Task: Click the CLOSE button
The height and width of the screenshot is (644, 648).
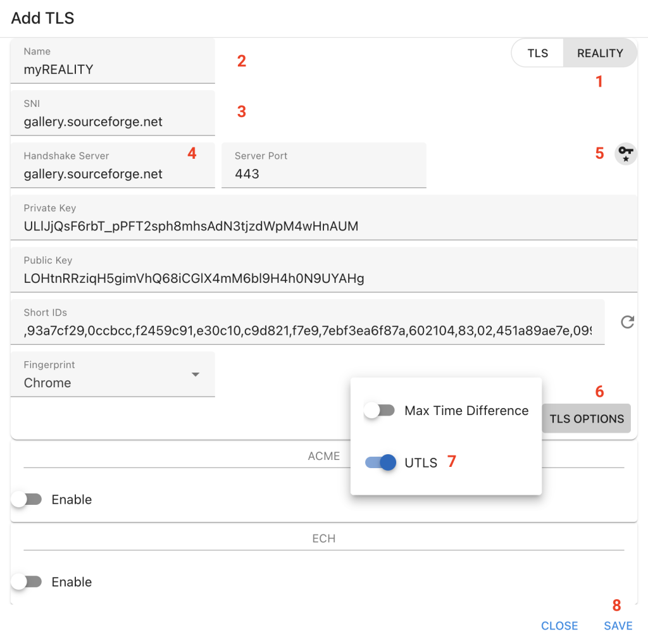Action: (x=559, y=626)
